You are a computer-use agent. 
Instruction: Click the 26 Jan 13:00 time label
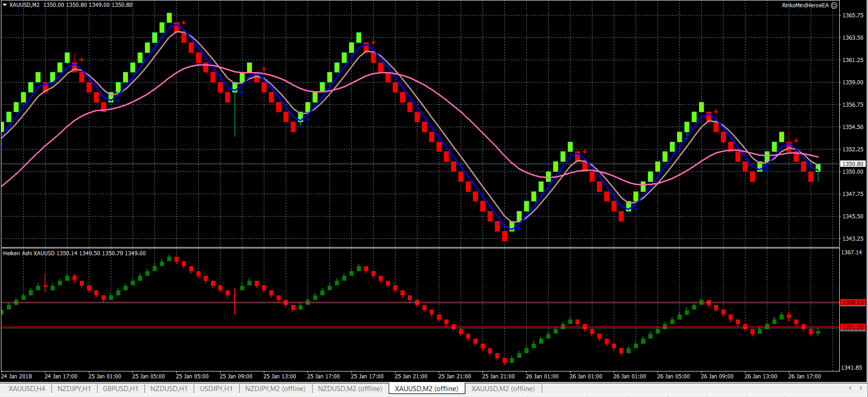pyautogui.click(x=761, y=376)
